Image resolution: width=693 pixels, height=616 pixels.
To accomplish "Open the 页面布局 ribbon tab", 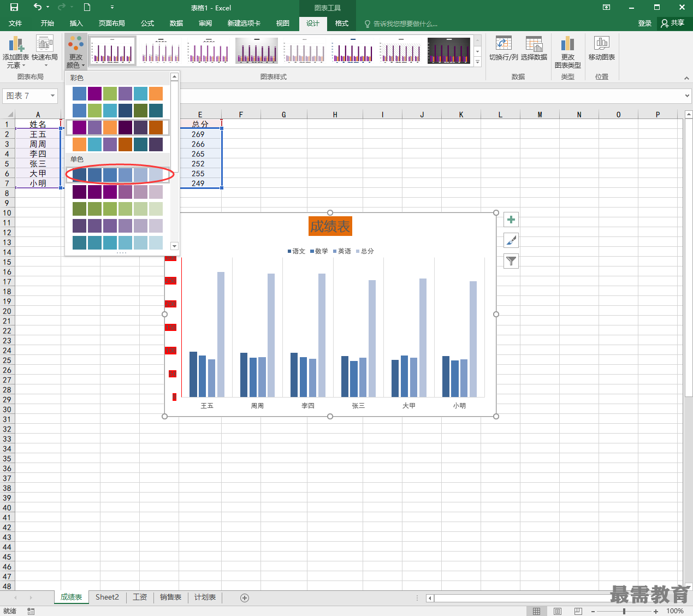I will click(112, 23).
